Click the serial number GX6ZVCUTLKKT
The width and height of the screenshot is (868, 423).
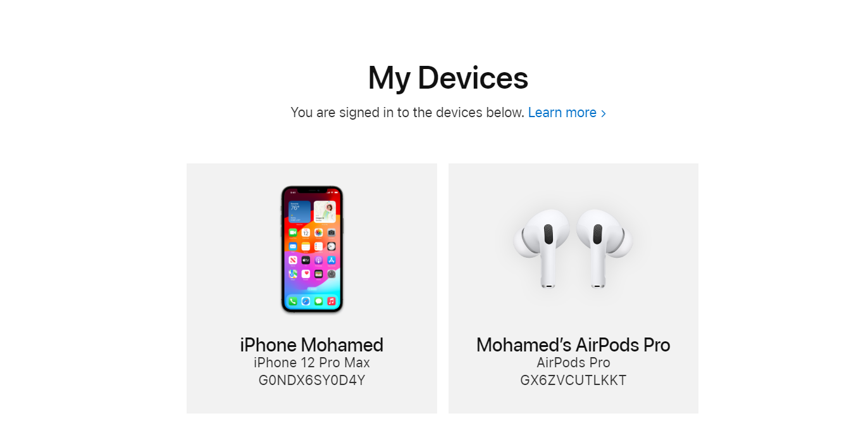(x=573, y=381)
